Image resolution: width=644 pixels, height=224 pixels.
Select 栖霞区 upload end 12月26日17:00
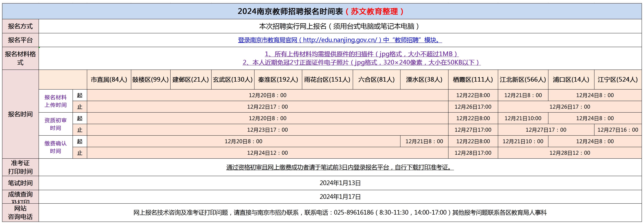point(473,107)
